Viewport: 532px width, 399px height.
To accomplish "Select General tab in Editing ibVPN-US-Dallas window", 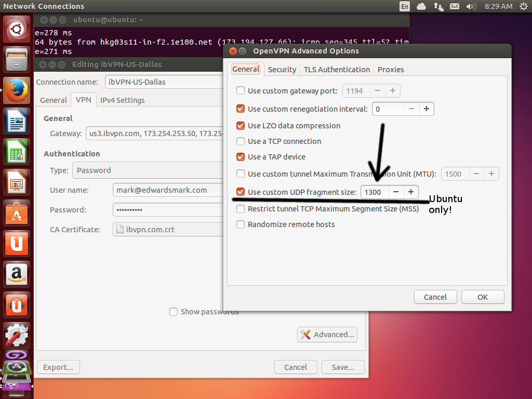I will pos(54,100).
